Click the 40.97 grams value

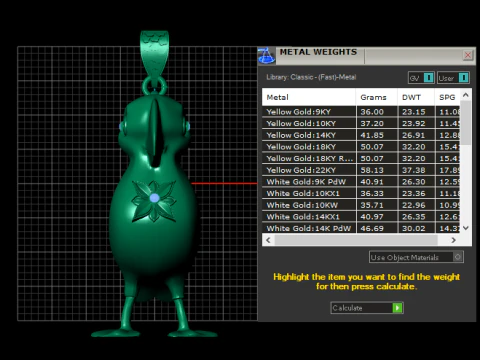point(372,217)
